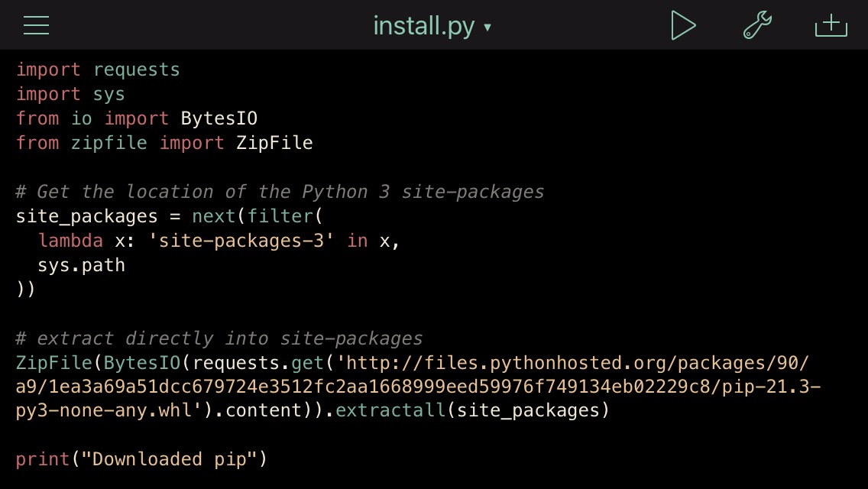Place cursor on 'import requests' line
The width and height of the screenshot is (868, 489).
pos(98,70)
